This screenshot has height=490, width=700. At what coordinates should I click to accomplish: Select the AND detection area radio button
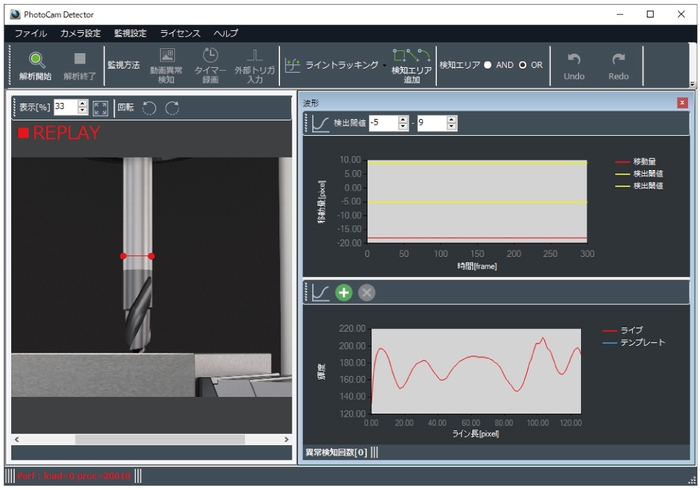click(x=487, y=65)
